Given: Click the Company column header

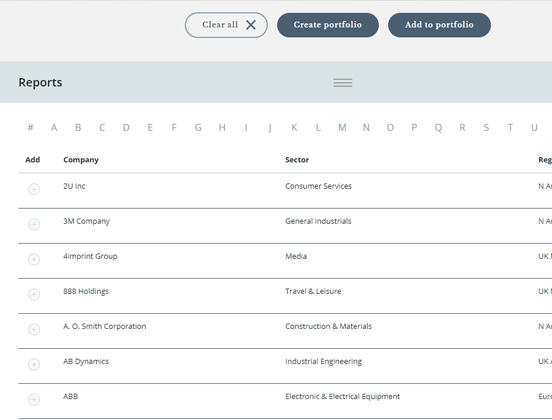Looking at the screenshot, I should pyautogui.click(x=81, y=160).
